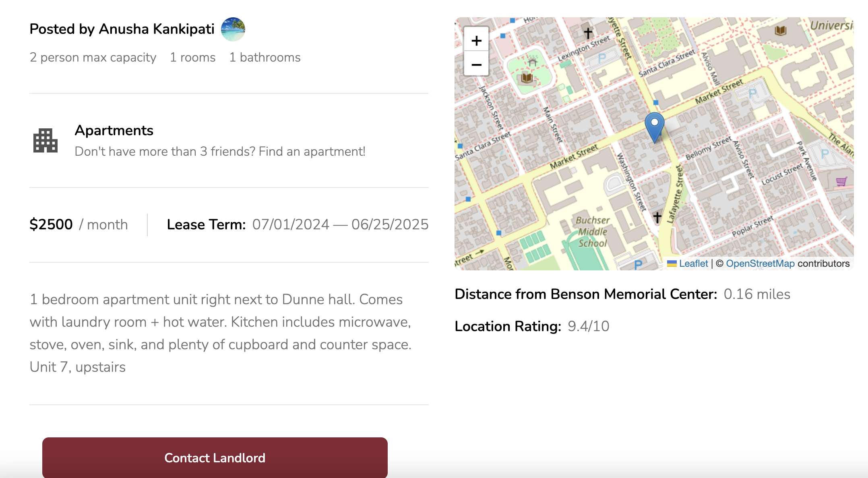Click the Posted by Anusha Kankipati text
Image resolution: width=868 pixels, height=478 pixels.
(x=122, y=29)
